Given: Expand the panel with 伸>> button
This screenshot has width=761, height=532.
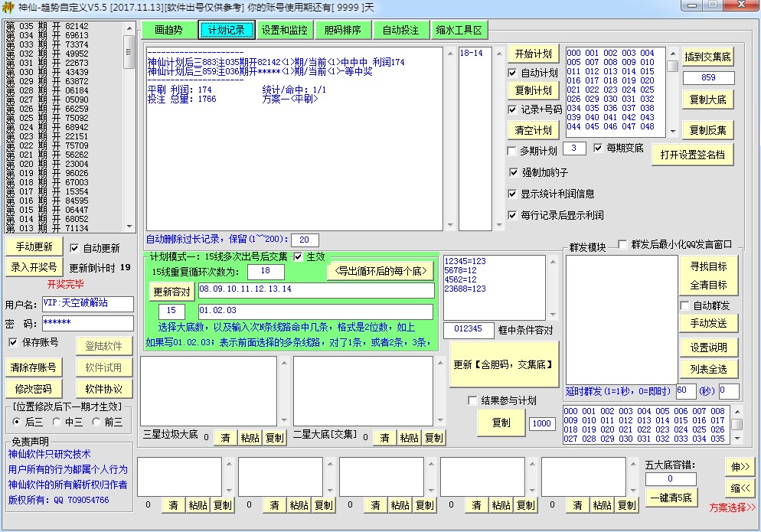Looking at the screenshot, I should click(740, 466).
